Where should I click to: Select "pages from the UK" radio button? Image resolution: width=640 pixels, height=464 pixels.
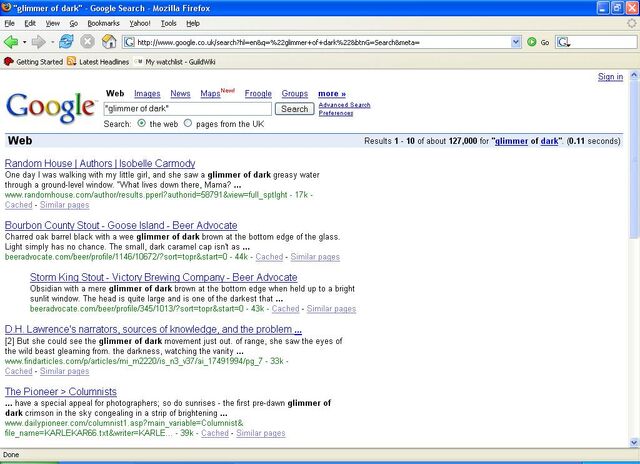[x=187, y=123]
